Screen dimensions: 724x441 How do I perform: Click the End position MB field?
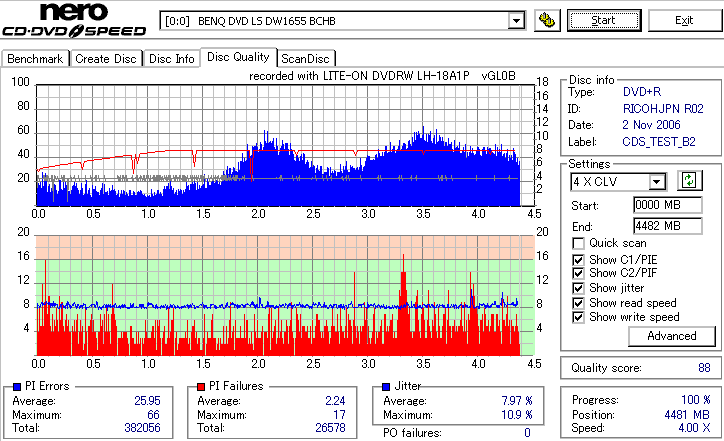[x=668, y=226]
